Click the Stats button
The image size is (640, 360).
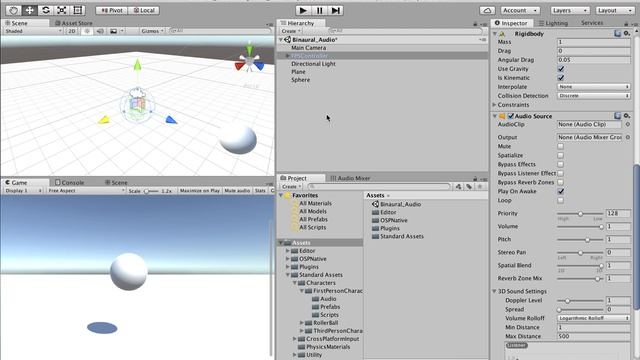(x=260, y=191)
